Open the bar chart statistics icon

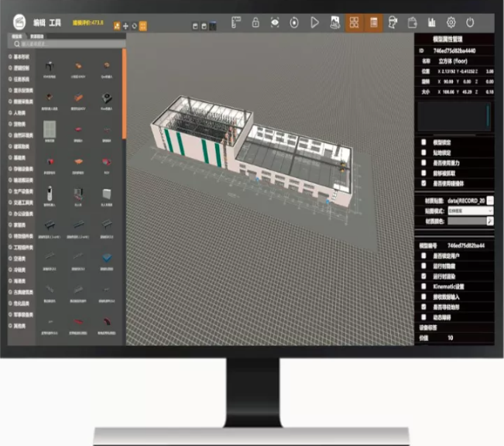(433, 23)
